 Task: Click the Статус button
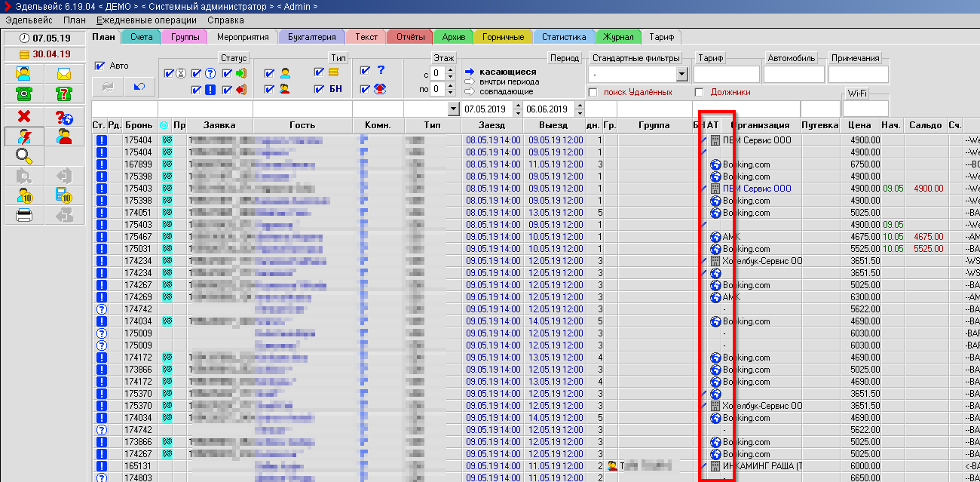[234, 58]
